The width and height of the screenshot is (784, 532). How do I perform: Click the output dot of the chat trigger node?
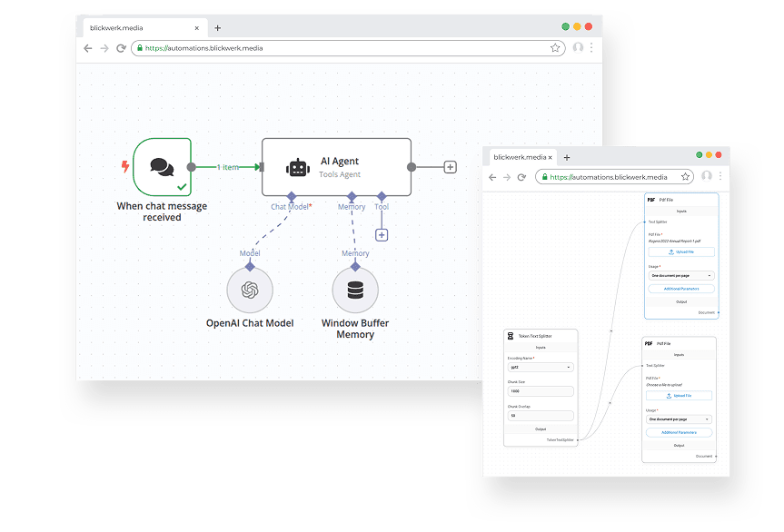click(x=191, y=167)
